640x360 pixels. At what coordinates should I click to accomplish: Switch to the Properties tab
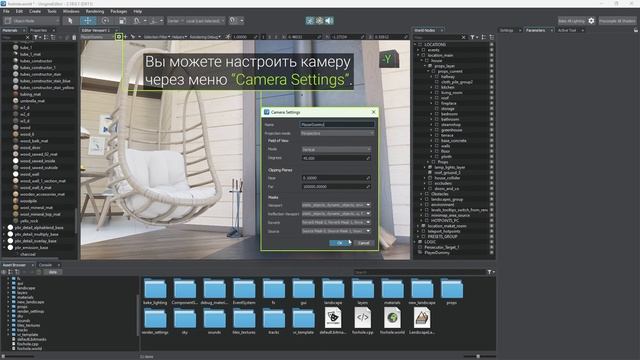point(39,30)
